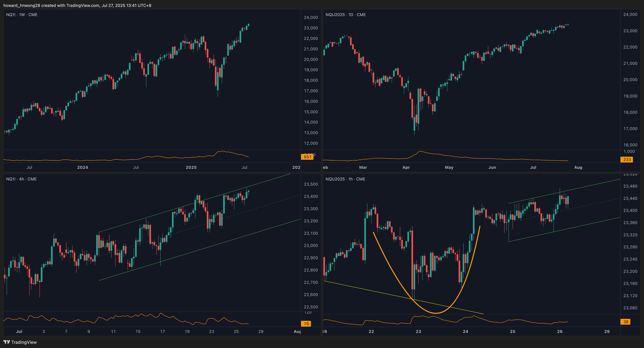Click the Apr label on daily time axis
Image resolution: width=644 pixels, height=348 pixels.
406,168
